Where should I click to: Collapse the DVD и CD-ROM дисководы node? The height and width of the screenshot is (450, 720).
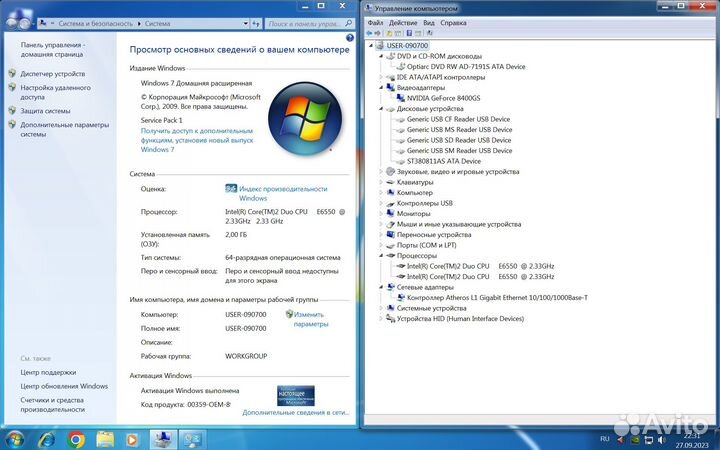click(381, 56)
